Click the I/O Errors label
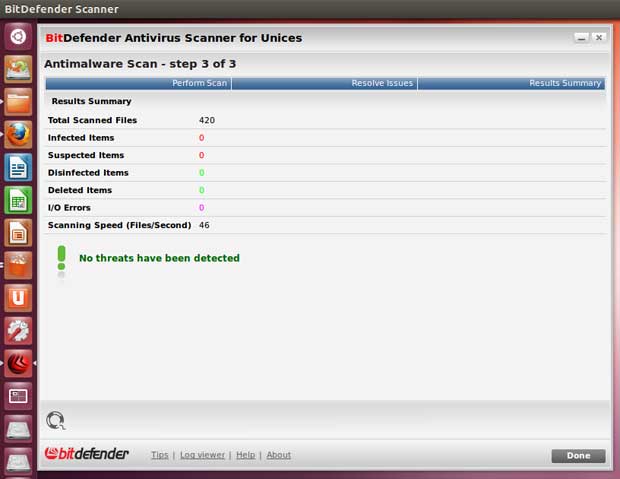The height and width of the screenshot is (479, 620). 69,208
